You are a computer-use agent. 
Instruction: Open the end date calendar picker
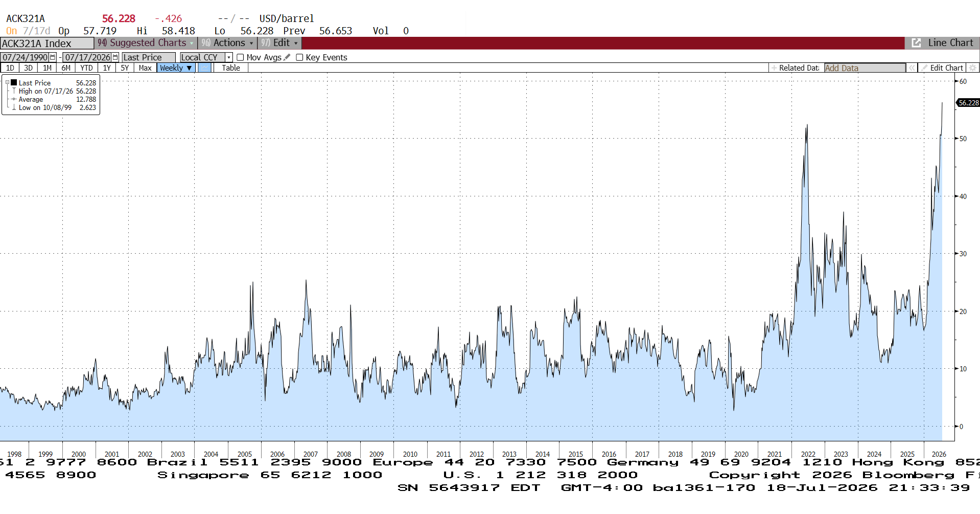[115, 57]
